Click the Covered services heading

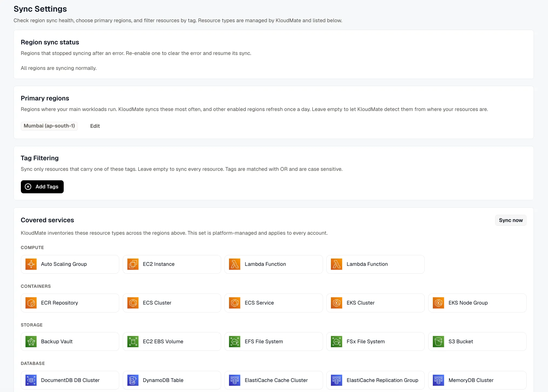pyautogui.click(x=47, y=220)
